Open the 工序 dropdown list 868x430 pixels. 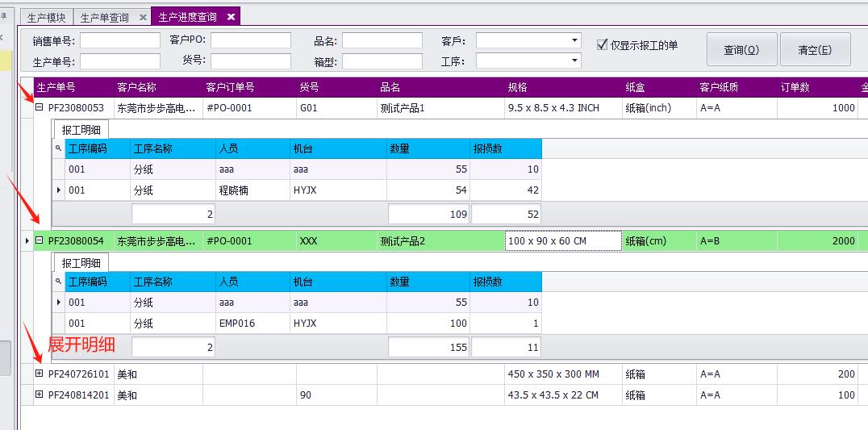[x=574, y=61]
